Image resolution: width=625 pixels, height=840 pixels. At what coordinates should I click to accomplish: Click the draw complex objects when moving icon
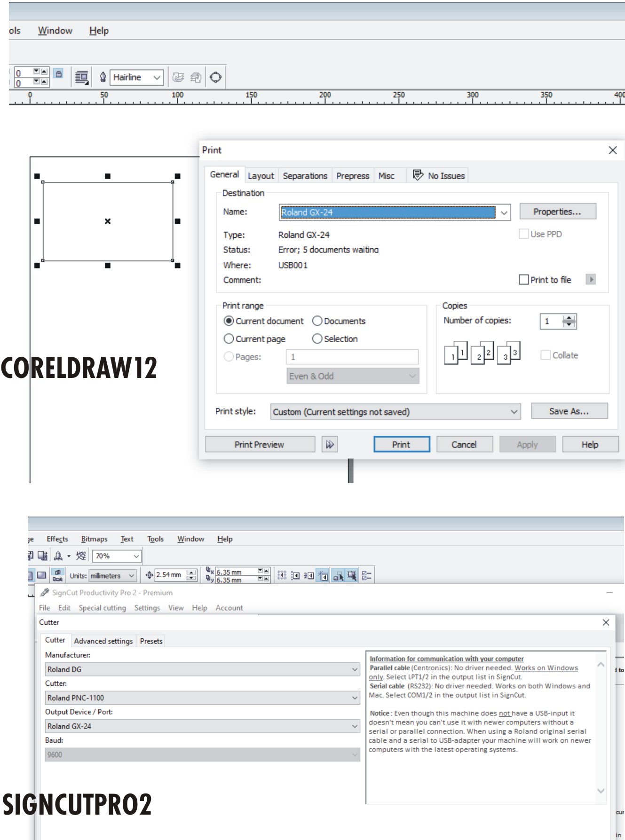[x=338, y=575]
